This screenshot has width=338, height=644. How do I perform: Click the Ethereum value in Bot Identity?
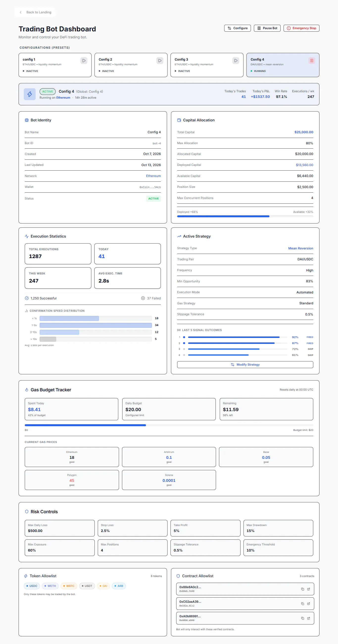click(153, 176)
